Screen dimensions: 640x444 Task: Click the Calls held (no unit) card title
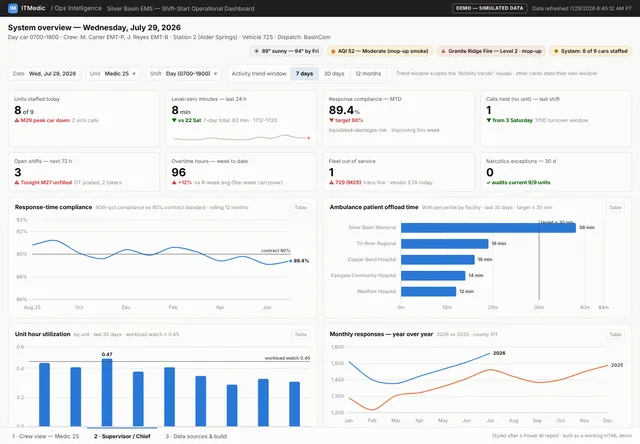click(523, 99)
